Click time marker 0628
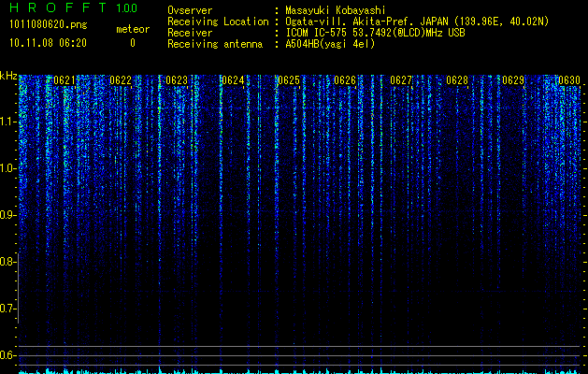 tap(457, 80)
